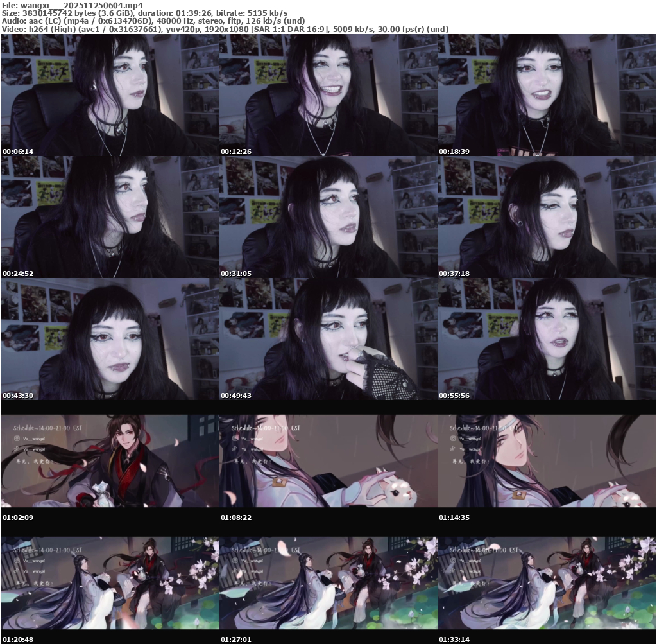The width and height of the screenshot is (657, 644).
Task: Open the 01:14:35 artwork frame
Action: point(547,461)
